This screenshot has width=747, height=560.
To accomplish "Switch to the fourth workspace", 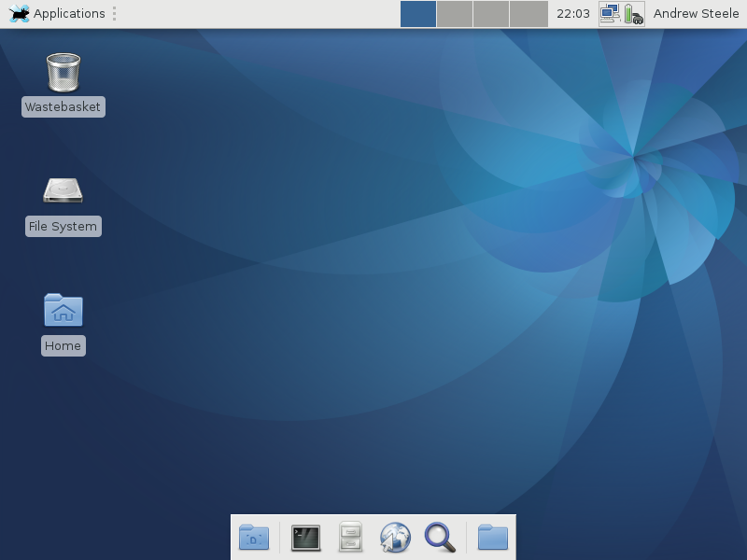I will [529, 14].
